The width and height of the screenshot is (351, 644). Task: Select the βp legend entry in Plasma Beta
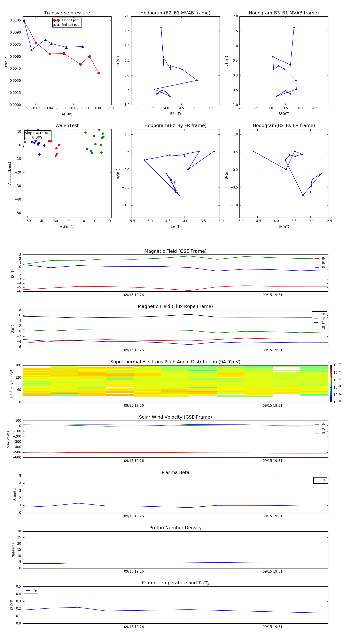(320, 480)
